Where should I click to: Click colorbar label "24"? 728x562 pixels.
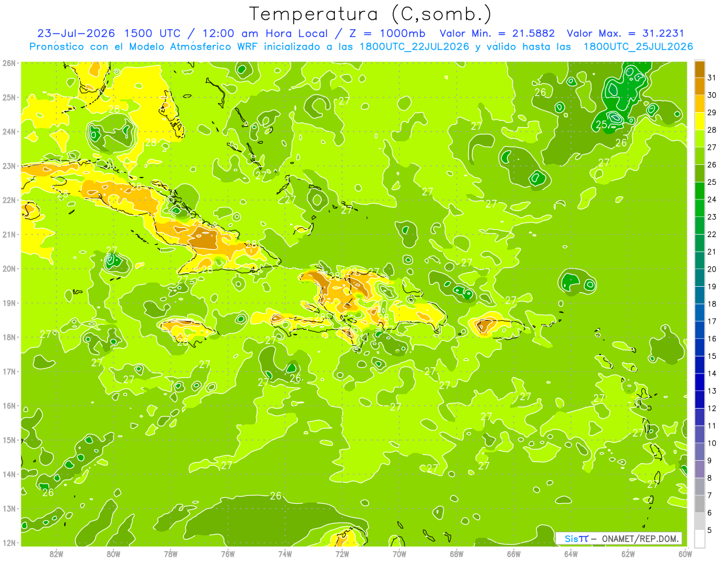point(712,199)
